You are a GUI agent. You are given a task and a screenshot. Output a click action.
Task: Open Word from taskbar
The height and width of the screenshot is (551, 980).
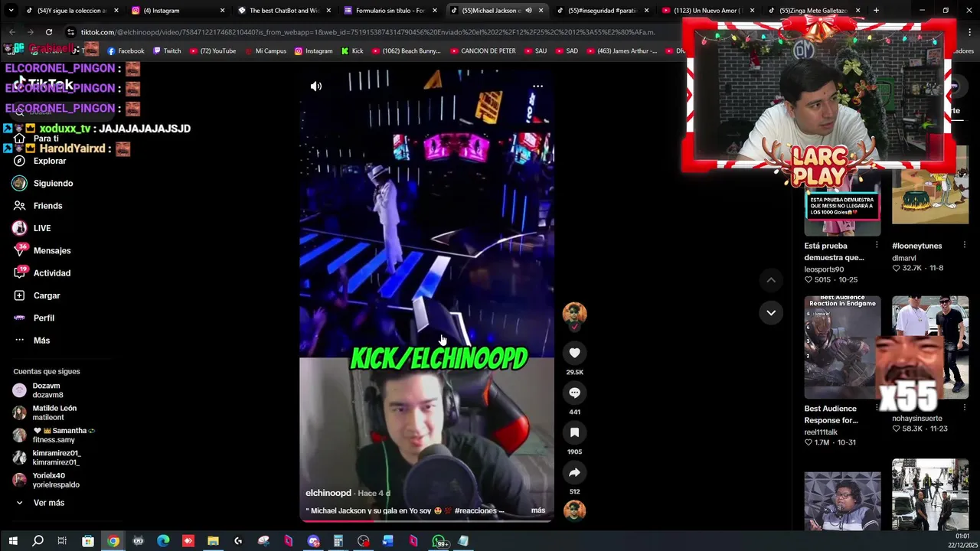click(x=388, y=541)
